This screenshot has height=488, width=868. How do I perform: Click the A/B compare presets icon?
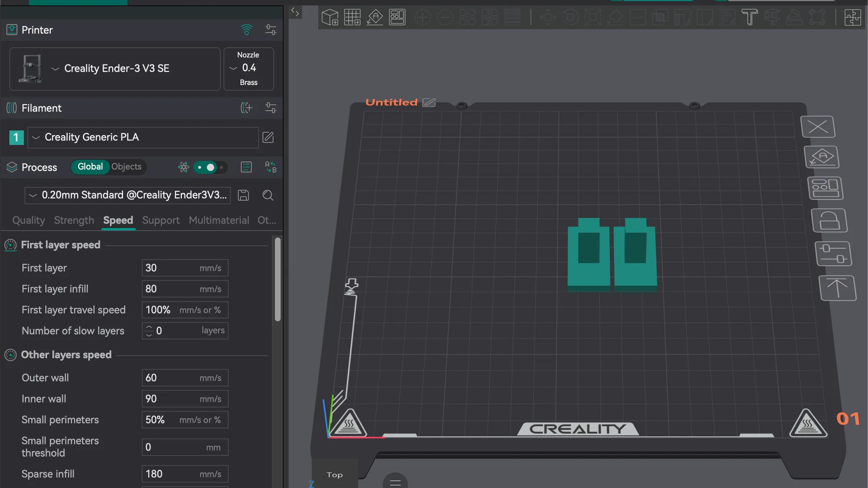point(271,167)
